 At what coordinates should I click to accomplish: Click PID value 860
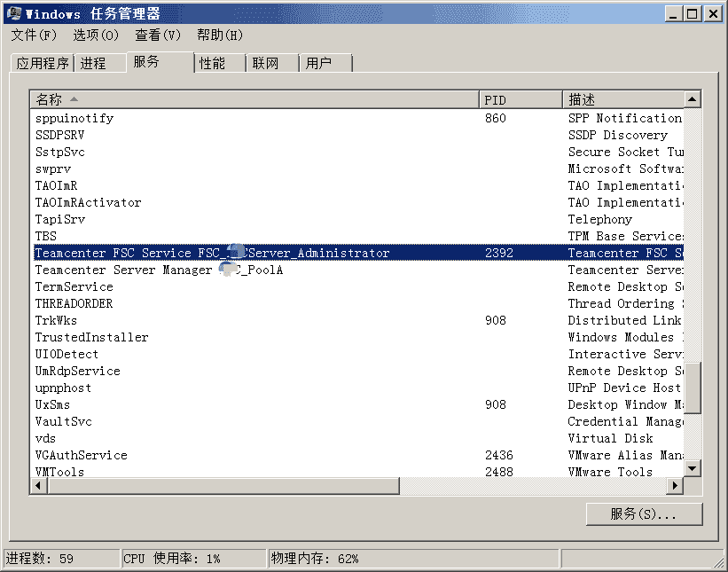[496, 119]
